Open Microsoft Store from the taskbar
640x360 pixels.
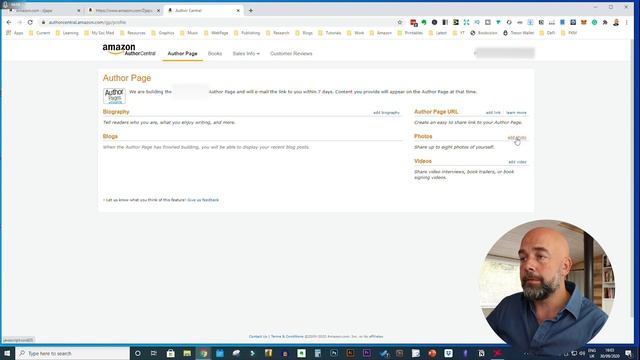(x=171, y=353)
